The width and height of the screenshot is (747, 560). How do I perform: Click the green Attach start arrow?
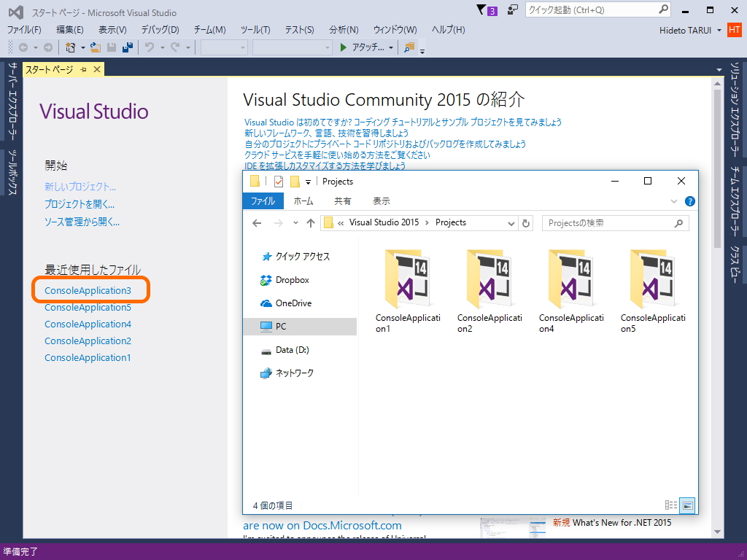[x=343, y=47]
